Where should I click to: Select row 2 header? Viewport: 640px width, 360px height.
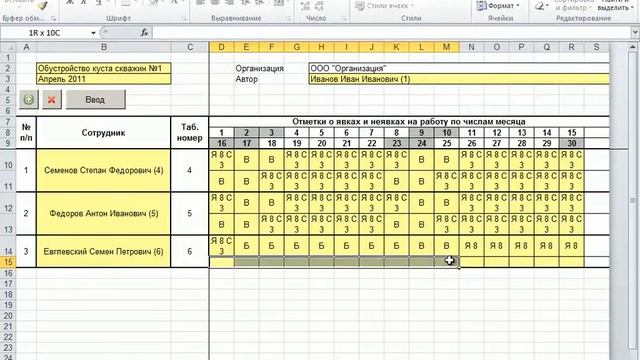(x=8, y=68)
